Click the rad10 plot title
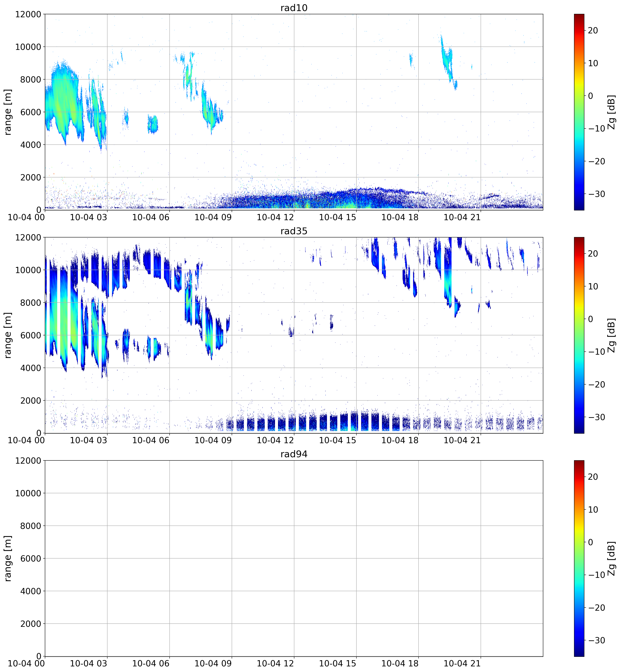This screenshot has width=620, height=672. (294, 8)
